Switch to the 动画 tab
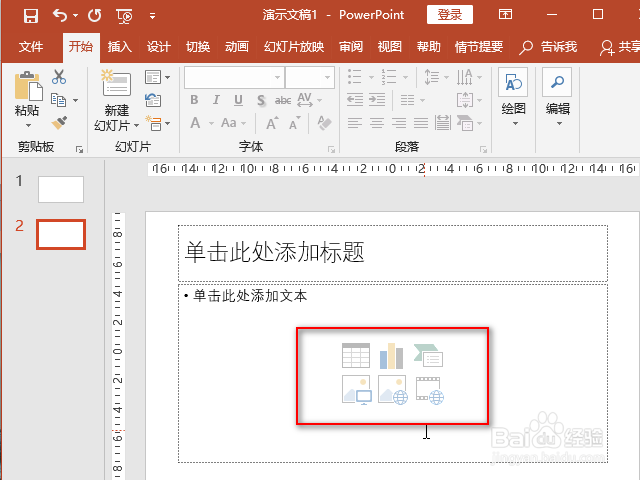The width and height of the screenshot is (640, 480). coord(237,47)
